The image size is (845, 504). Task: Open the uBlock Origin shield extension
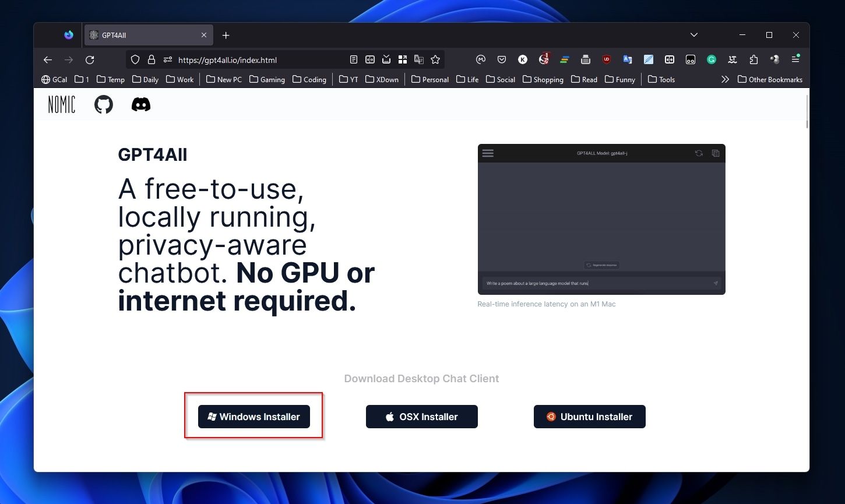coord(607,59)
